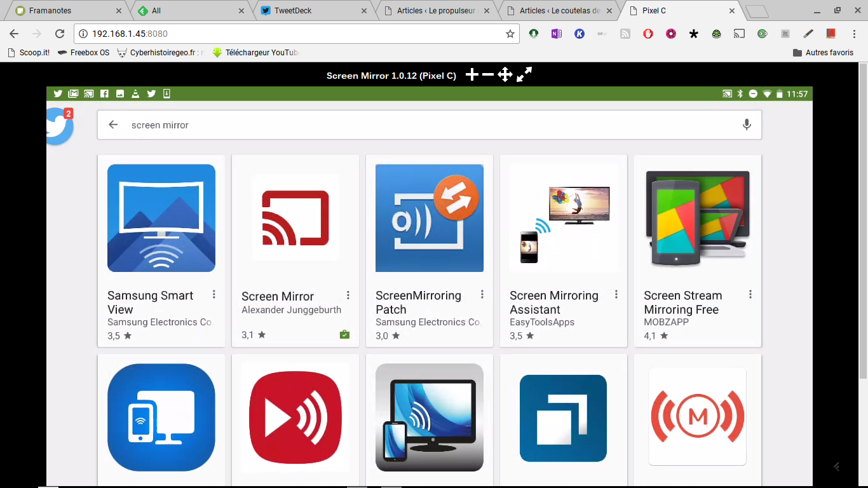Click the green round face extension icon
The height and width of the screenshot is (488, 868).
click(x=763, y=34)
